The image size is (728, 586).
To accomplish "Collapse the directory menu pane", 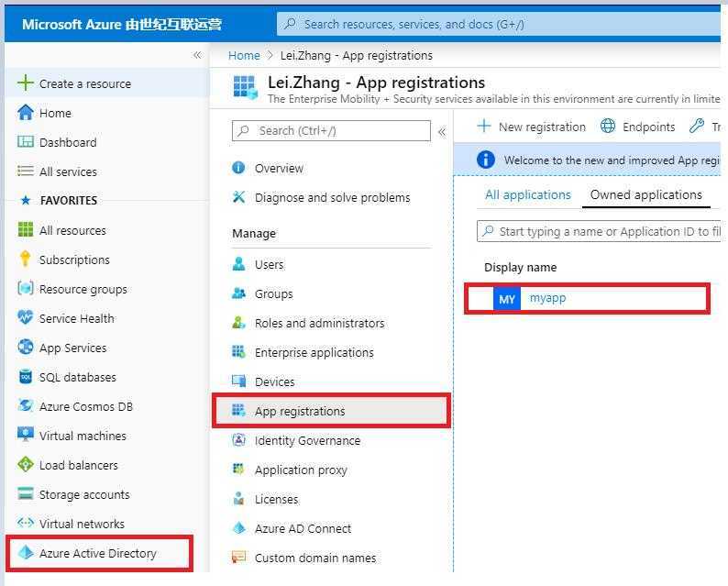I will 442,132.
